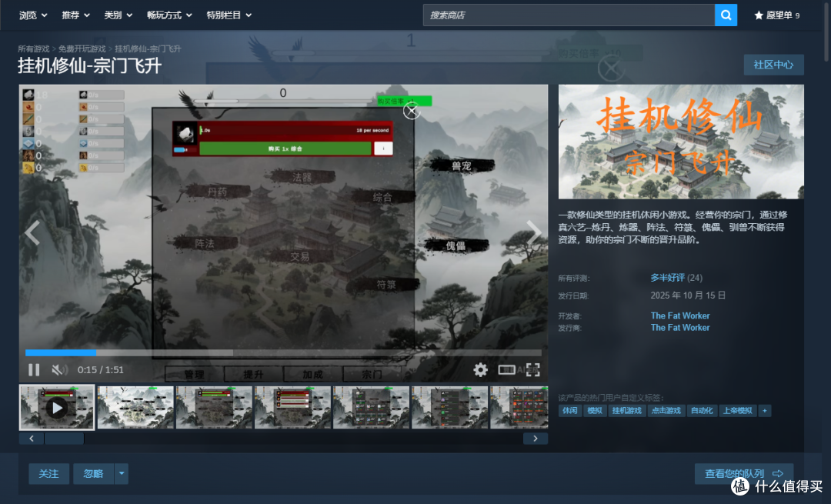Add a tag with the plus button
Viewport: 831px width, 504px height.
coord(765,411)
